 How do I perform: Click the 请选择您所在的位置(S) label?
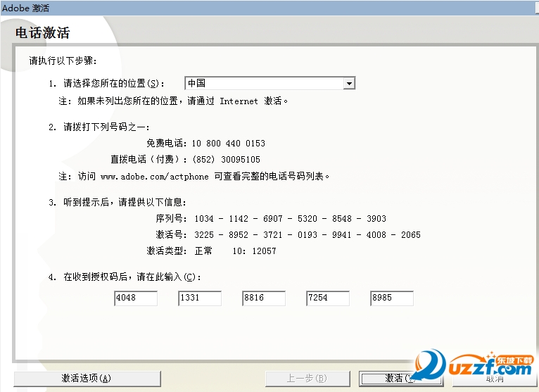[113, 84]
